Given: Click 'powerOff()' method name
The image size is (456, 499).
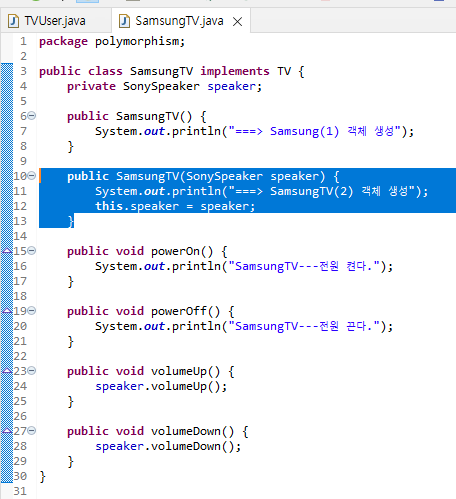Looking at the screenshot, I should click(x=186, y=311).
